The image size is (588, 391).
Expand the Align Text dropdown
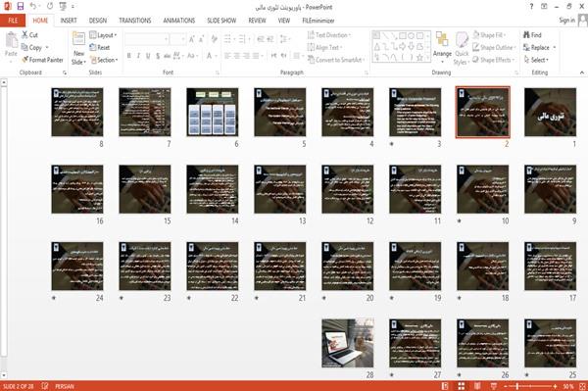pyautogui.click(x=324, y=47)
